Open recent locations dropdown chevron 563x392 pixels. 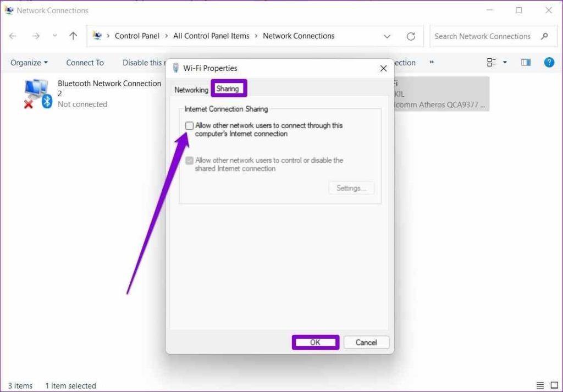54,36
